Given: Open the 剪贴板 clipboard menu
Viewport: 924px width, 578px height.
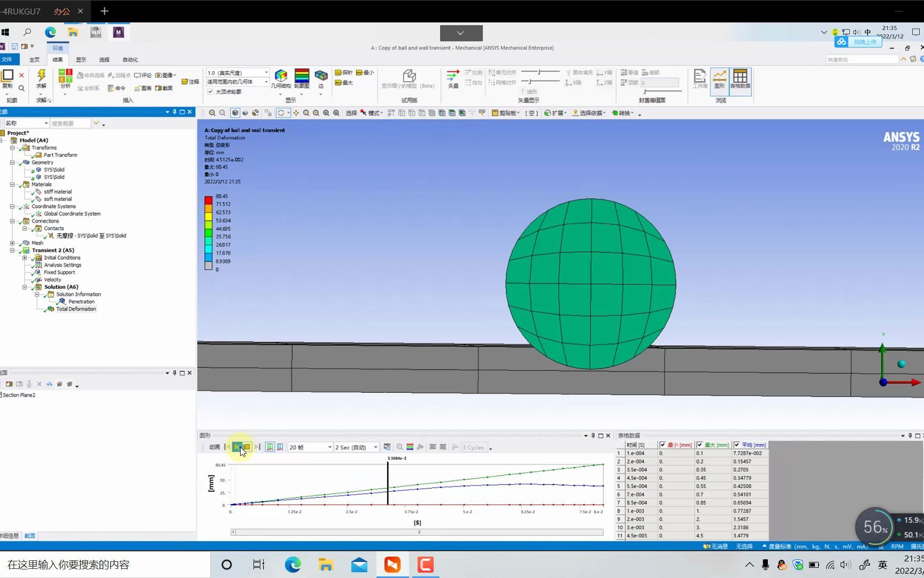Looking at the screenshot, I should point(505,113).
